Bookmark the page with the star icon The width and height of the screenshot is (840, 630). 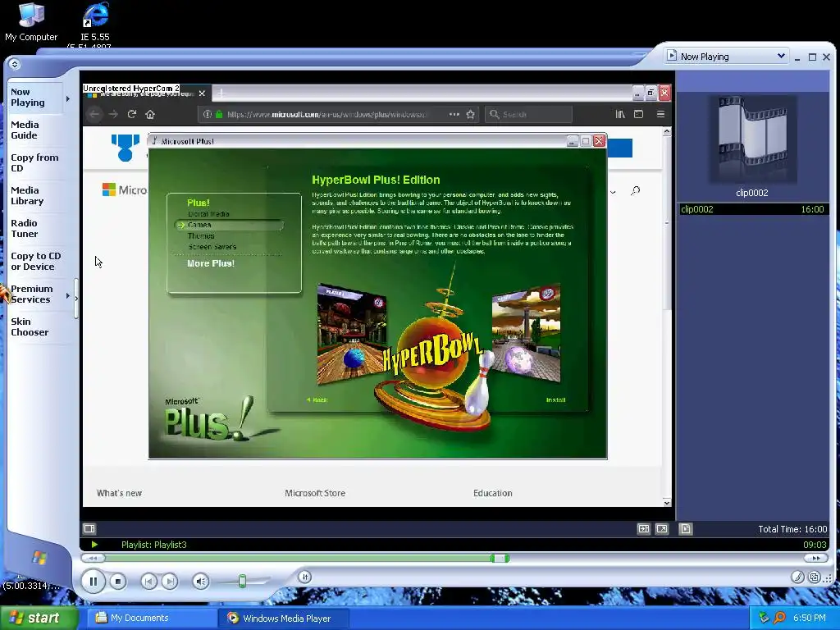coord(470,114)
